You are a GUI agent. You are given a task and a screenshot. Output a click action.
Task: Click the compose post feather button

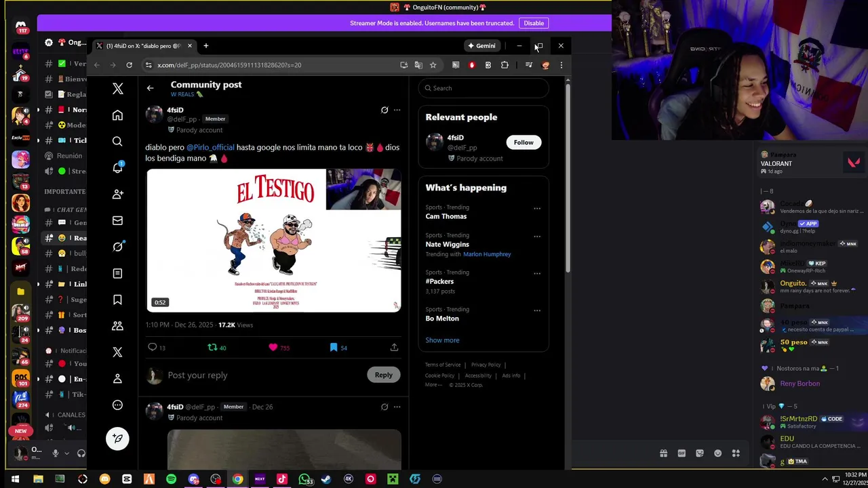117,439
